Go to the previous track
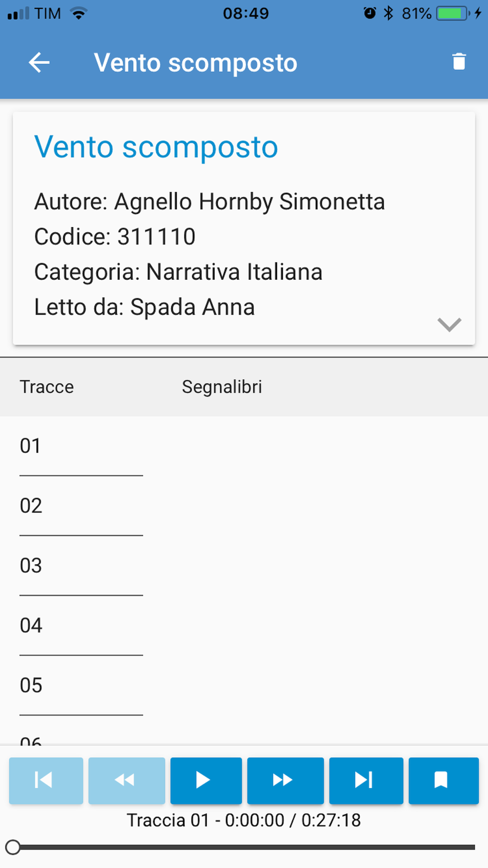This screenshot has height=868, width=488. pos(46,780)
